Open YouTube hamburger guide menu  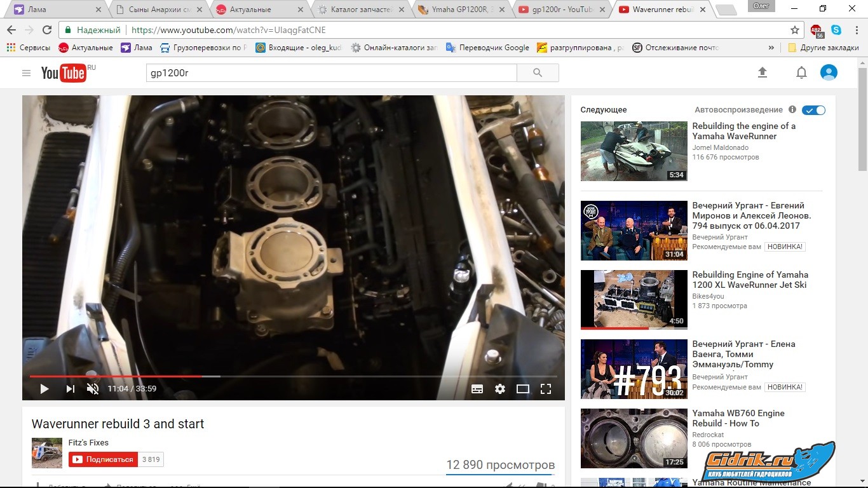(x=26, y=73)
